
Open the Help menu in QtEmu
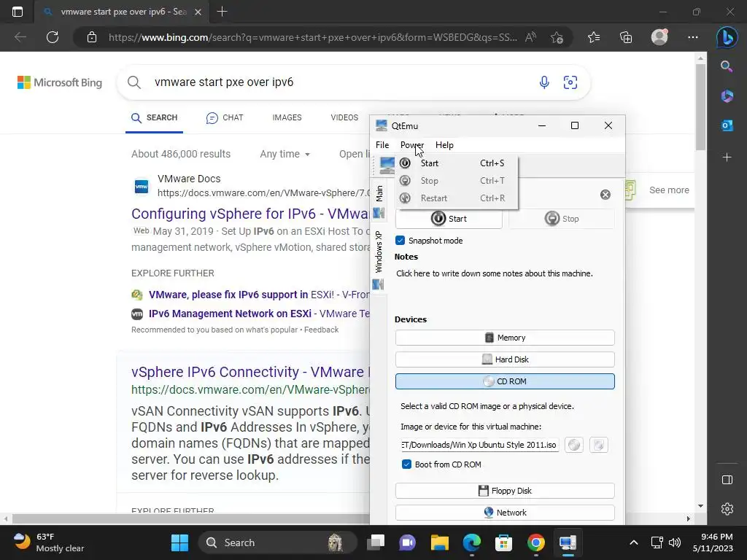click(444, 145)
